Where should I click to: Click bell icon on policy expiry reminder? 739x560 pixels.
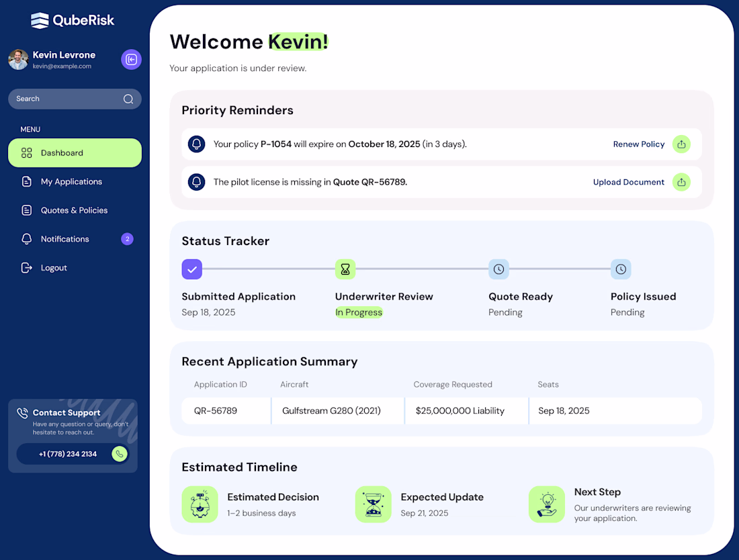pos(197,144)
